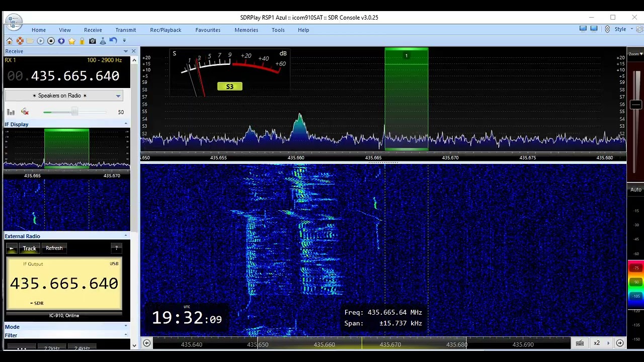
Task: Click the green -90 color level band
Action: pyautogui.click(x=636, y=282)
